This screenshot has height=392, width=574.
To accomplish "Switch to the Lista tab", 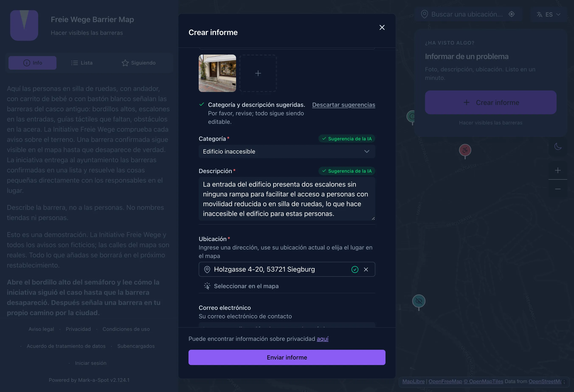I will click(x=82, y=63).
